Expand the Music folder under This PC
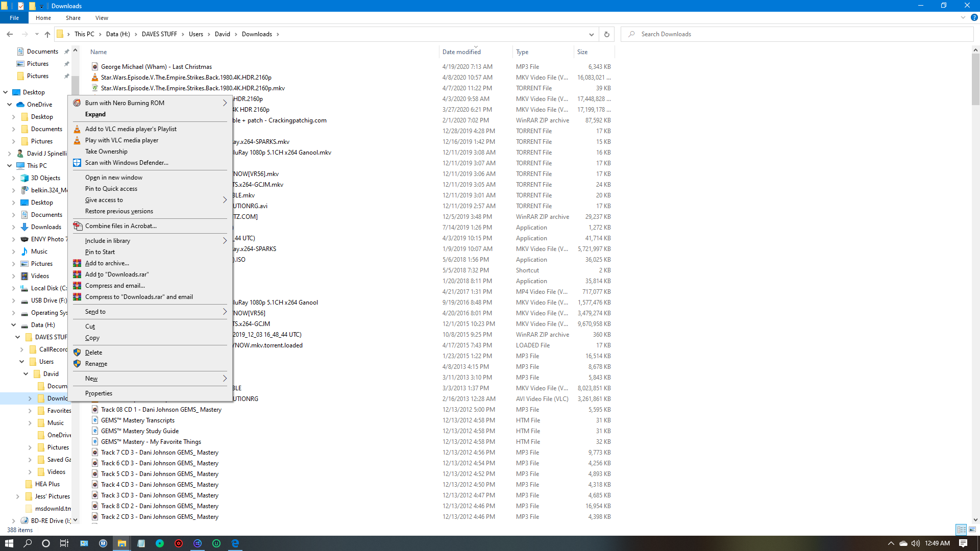Screen dimensions: 980x551 click(x=14, y=252)
